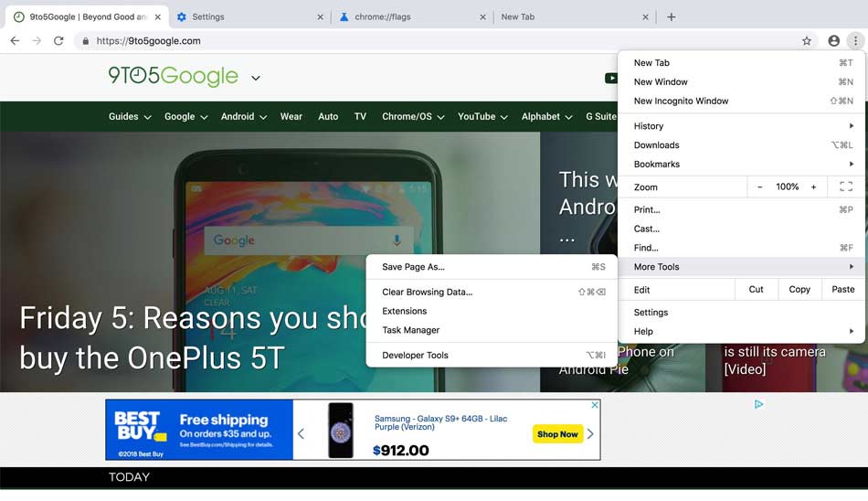Expand the dropdown next to 9to5Google logo
The height and width of the screenshot is (501, 868).
coord(255,78)
